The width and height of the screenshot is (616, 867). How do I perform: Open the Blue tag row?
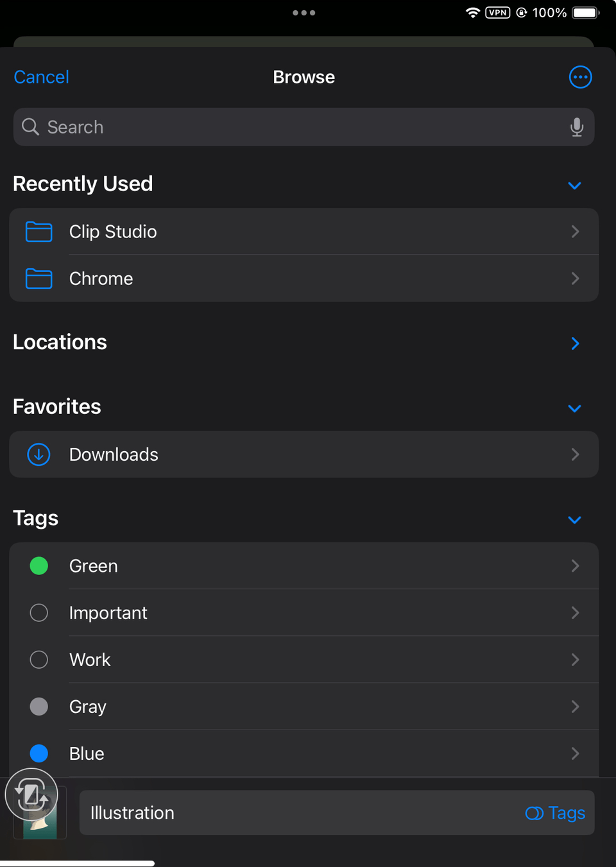click(304, 753)
